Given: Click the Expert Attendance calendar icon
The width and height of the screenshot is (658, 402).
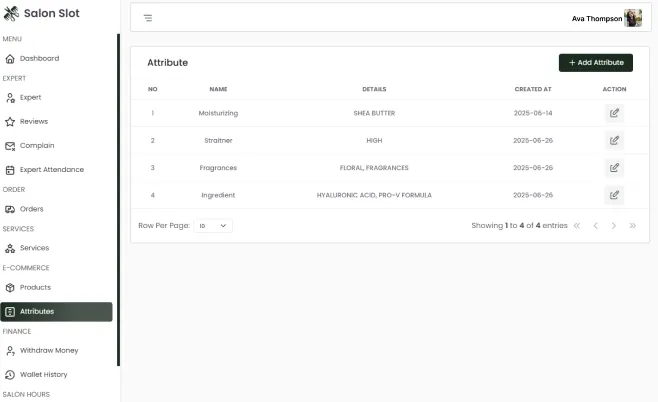Looking at the screenshot, I should (10, 170).
